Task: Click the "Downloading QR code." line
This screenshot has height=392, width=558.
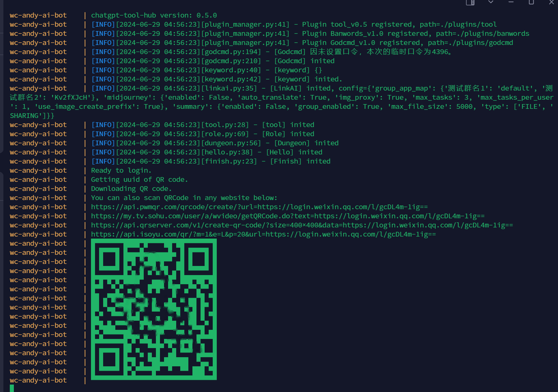Action: 132,189
